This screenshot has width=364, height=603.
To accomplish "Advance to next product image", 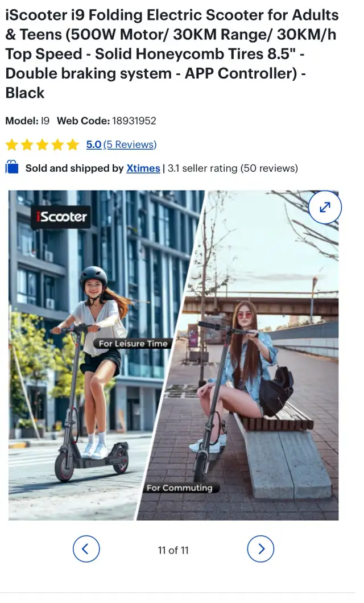I will click(260, 549).
